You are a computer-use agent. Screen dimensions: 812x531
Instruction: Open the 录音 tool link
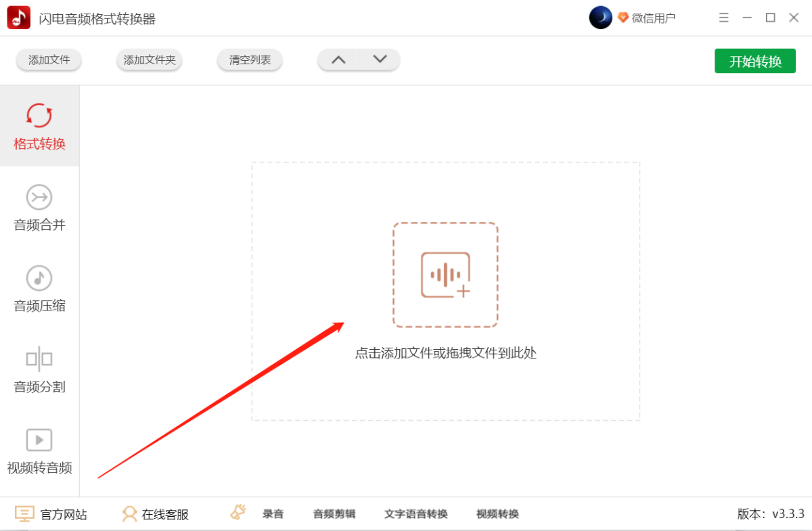273,514
